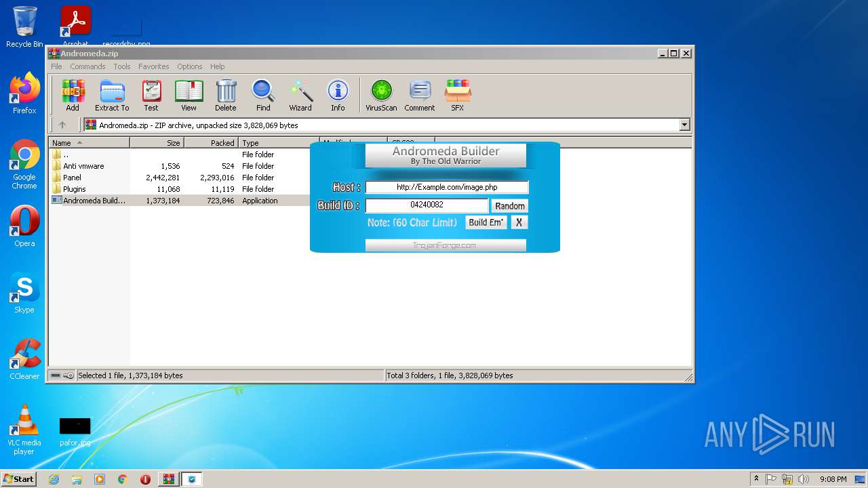
Task: Click the Test archive icon
Action: click(x=151, y=95)
